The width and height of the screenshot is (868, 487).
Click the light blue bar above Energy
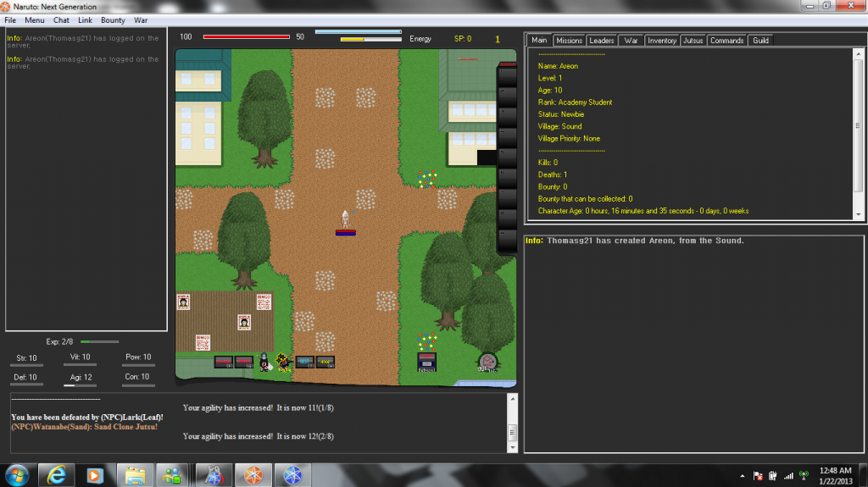359,31
